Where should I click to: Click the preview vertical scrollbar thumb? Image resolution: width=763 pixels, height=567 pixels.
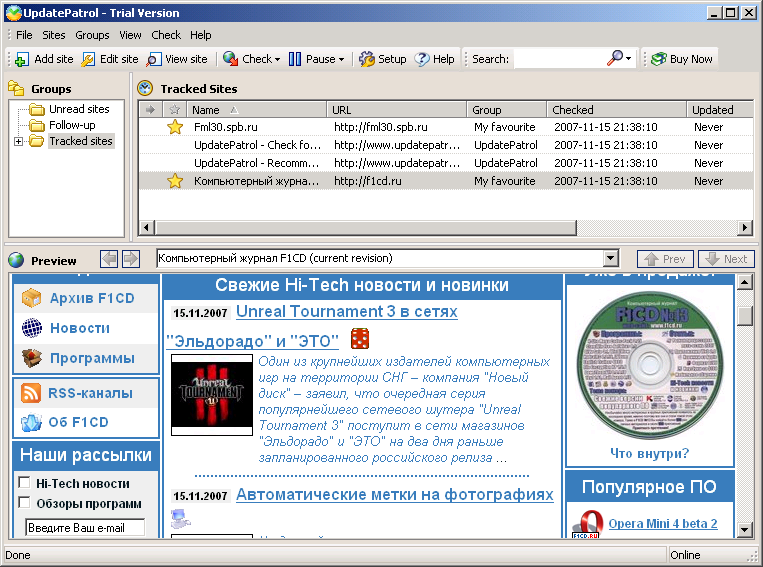(x=745, y=315)
